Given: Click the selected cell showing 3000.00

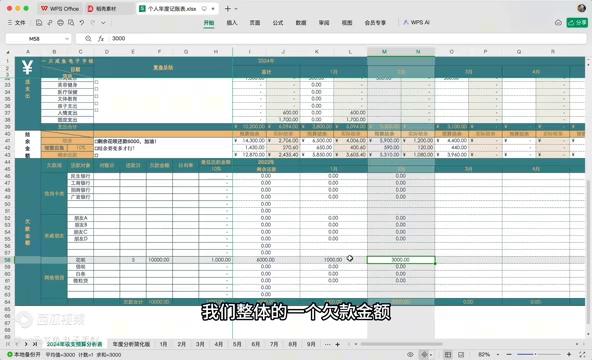Looking at the screenshot, I should tap(401, 260).
